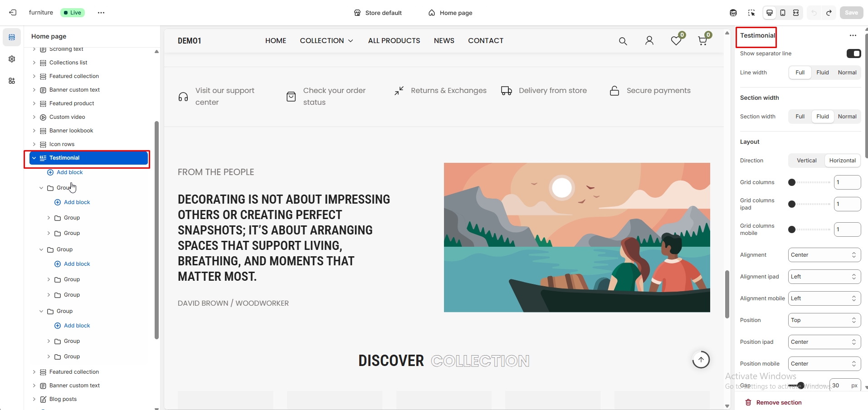Click the NEWS navigation item

point(444,41)
